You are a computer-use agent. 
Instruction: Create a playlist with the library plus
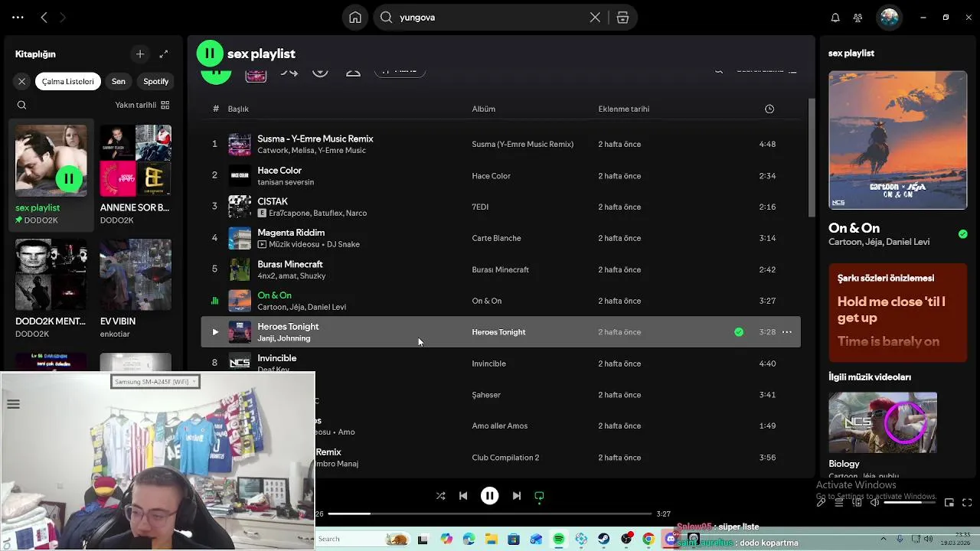click(139, 54)
